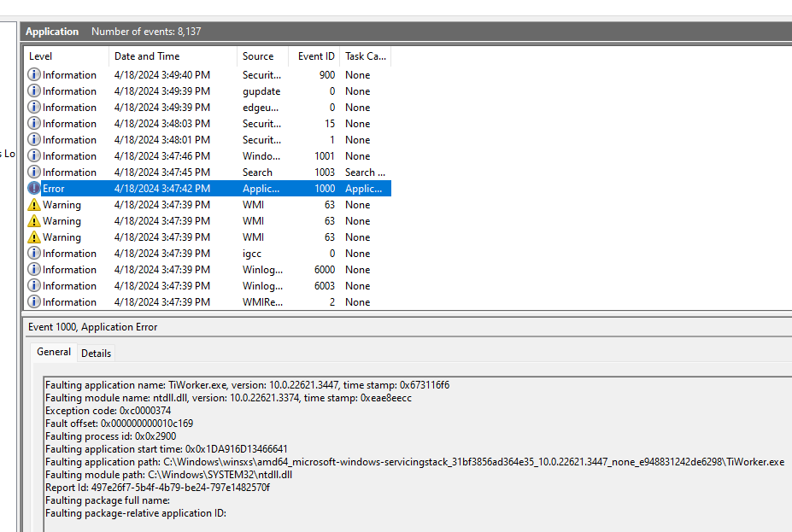Viewport: 792px width, 532px height.
Task: Click the 'Number of events: 8,137' text
Action: coord(146,32)
